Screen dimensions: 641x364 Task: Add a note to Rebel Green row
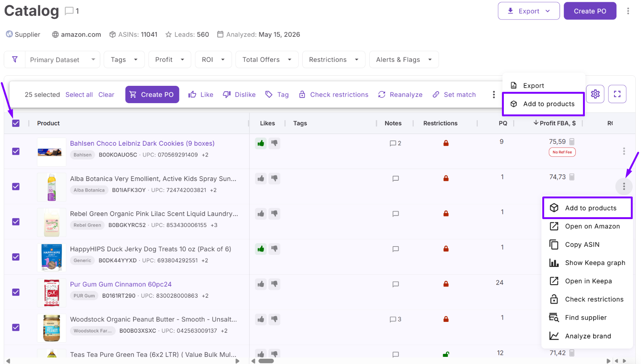point(396,214)
